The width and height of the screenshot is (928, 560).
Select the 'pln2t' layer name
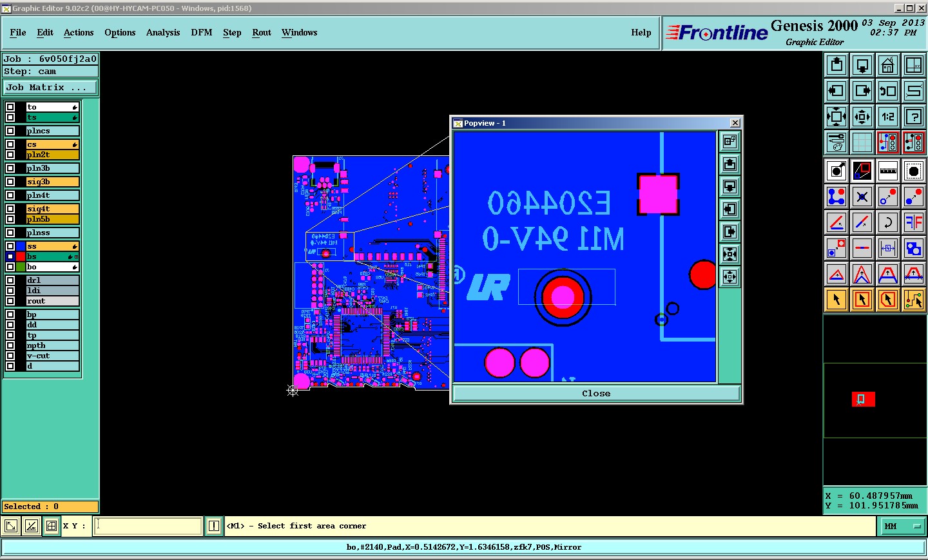point(52,155)
